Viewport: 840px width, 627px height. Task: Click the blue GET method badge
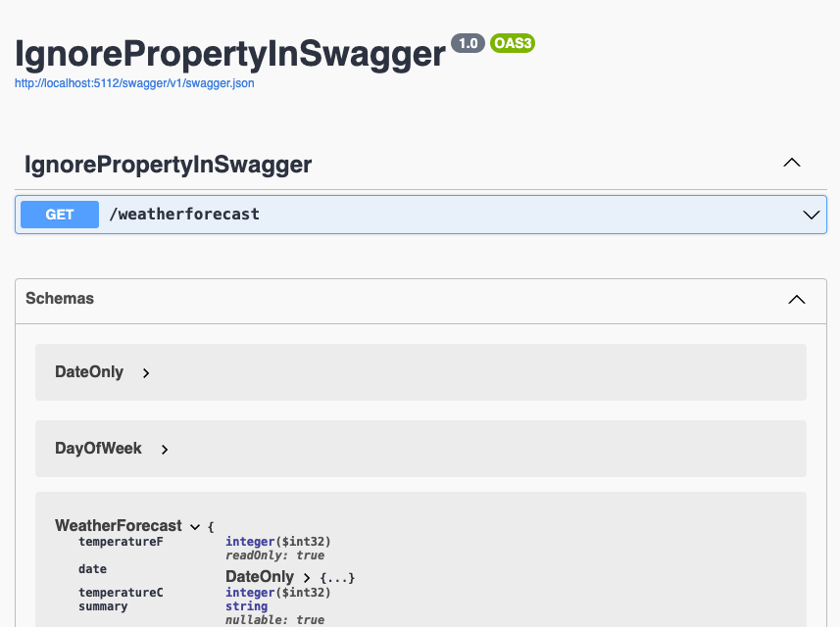point(60,215)
